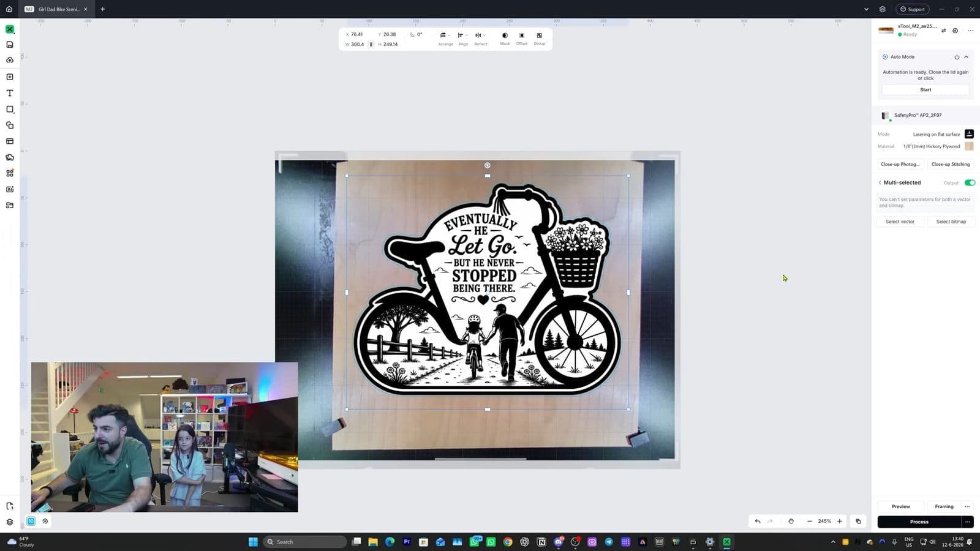Click the Select vector button
Screen dimensions: 980x551
pyautogui.click(x=900, y=222)
